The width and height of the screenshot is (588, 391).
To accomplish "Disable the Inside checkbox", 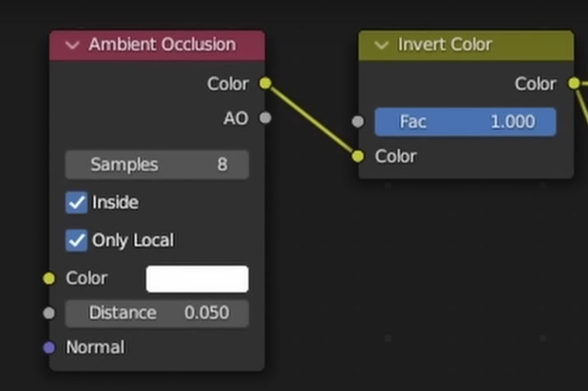I will 76,202.
